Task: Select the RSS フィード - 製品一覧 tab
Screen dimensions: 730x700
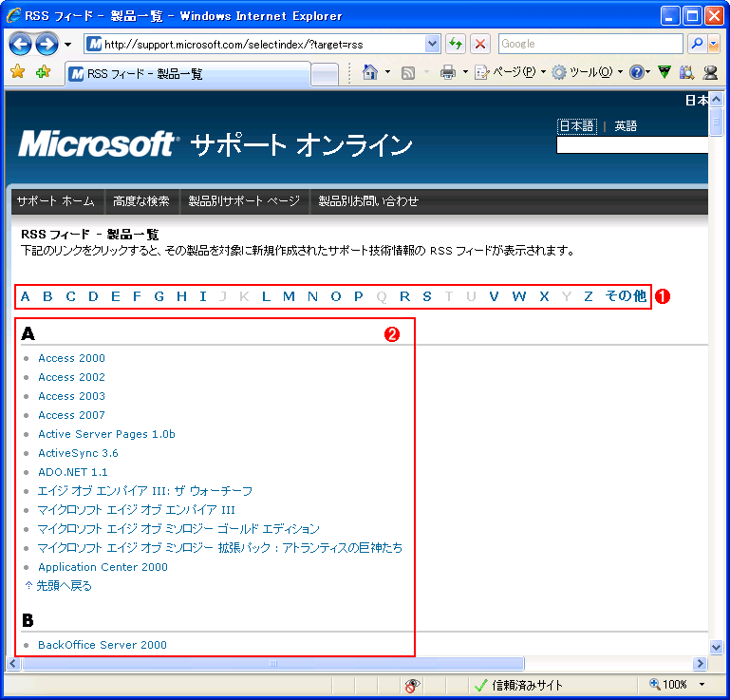Action: [187, 73]
